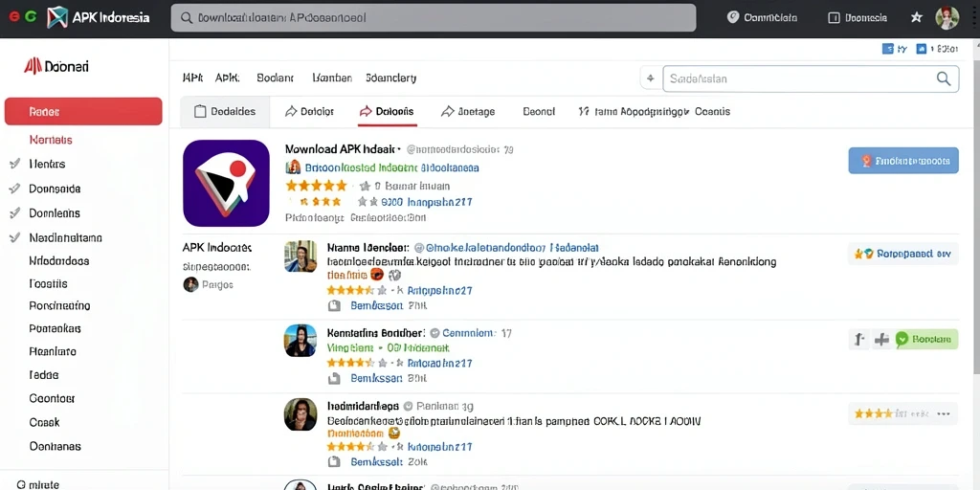Click the magnifier in the top address bar

(186, 18)
